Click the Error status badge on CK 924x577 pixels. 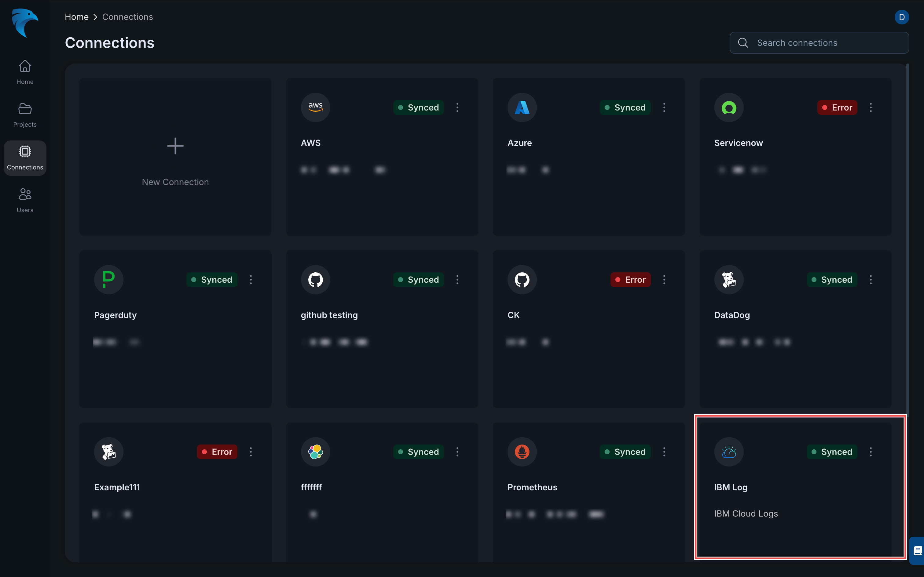pos(630,279)
